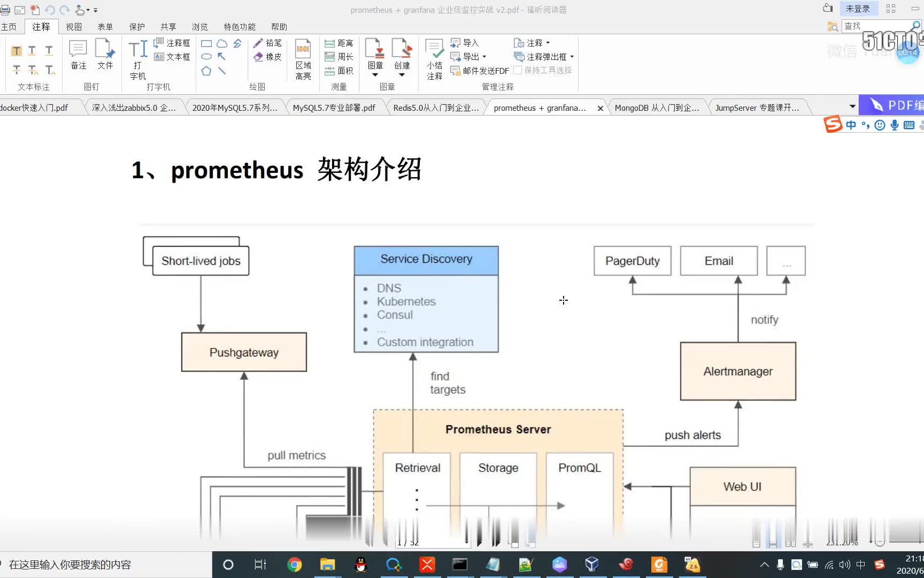This screenshot has height=578, width=924.
Task: Open the 特色功能 ribbon tab
Action: coord(240,27)
